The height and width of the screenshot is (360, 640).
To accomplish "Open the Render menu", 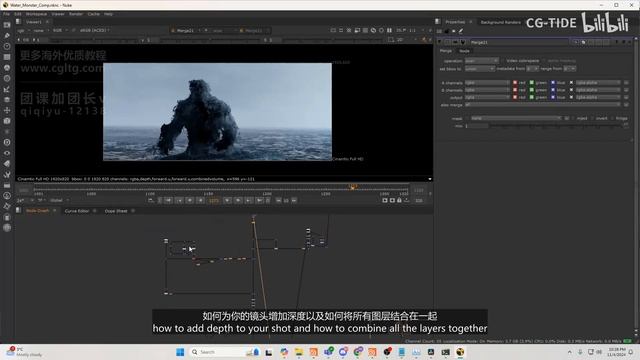I will (76, 14).
